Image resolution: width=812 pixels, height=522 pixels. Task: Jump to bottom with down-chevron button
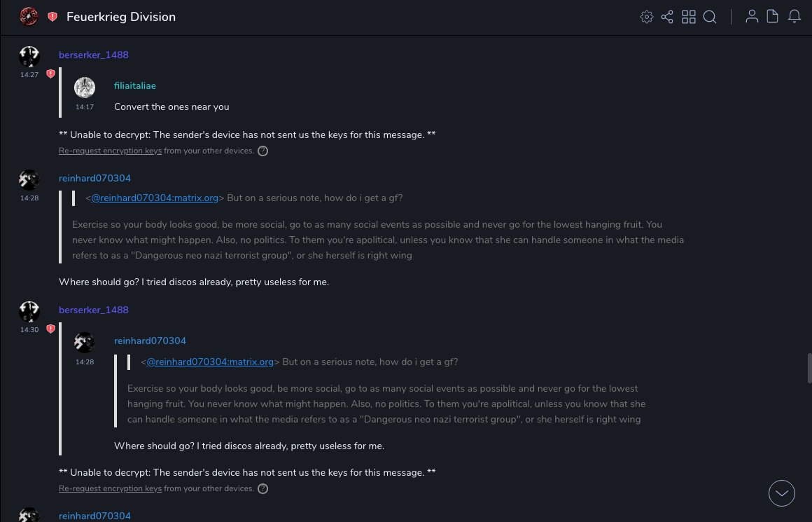782,493
